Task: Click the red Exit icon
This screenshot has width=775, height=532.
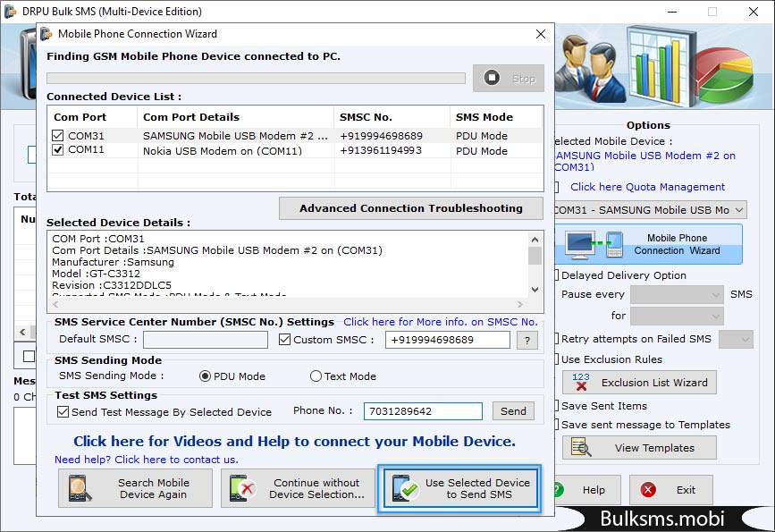Action: coord(648,490)
